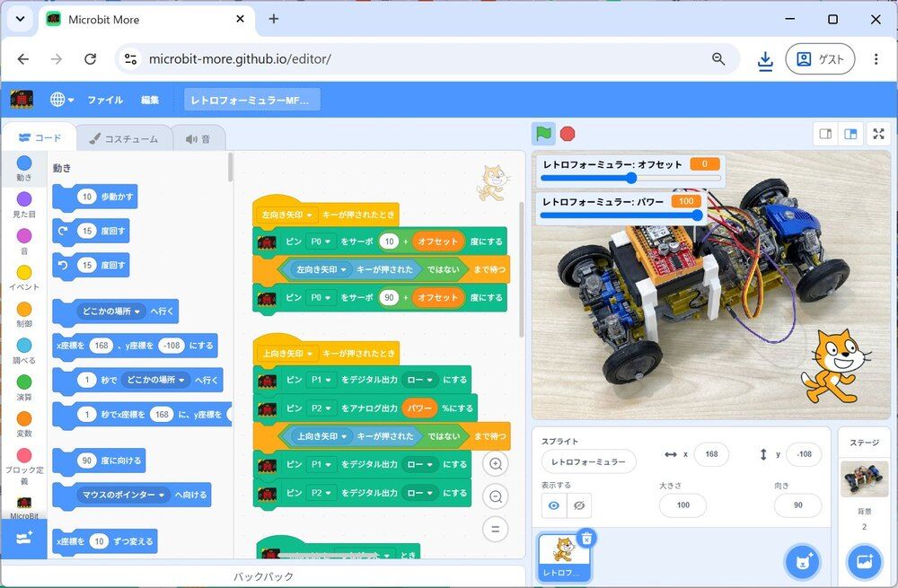Open the ファイル menu

click(105, 100)
